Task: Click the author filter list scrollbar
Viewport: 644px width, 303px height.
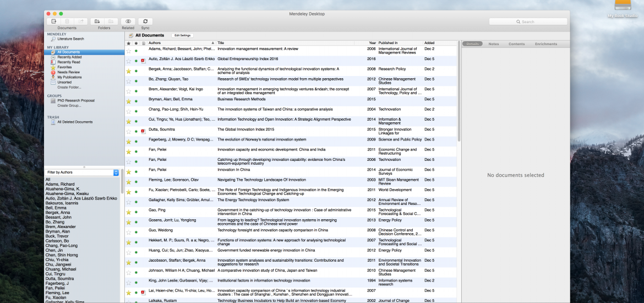Action: point(122,181)
